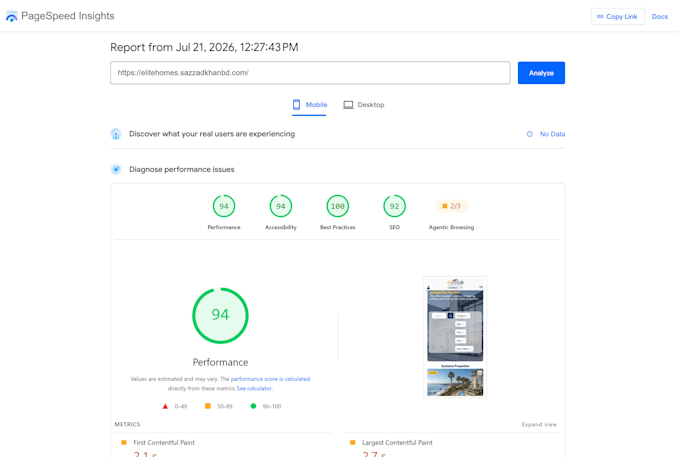Click the Copy Link button
This screenshot has width=680, height=457.
click(x=617, y=16)
